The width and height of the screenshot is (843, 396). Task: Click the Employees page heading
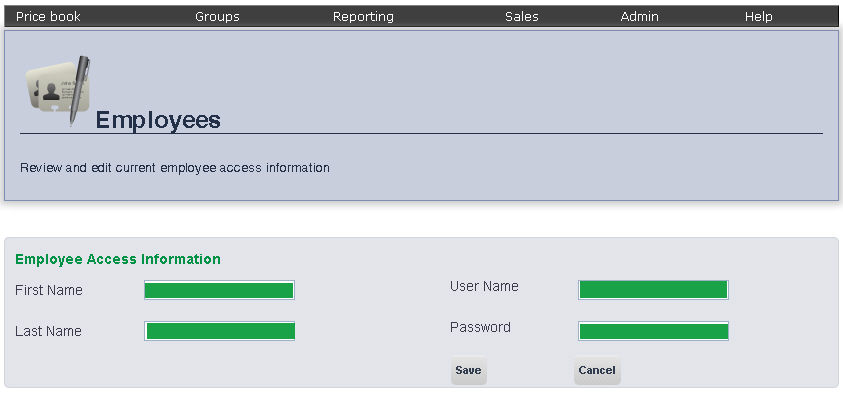click(158, 120)
